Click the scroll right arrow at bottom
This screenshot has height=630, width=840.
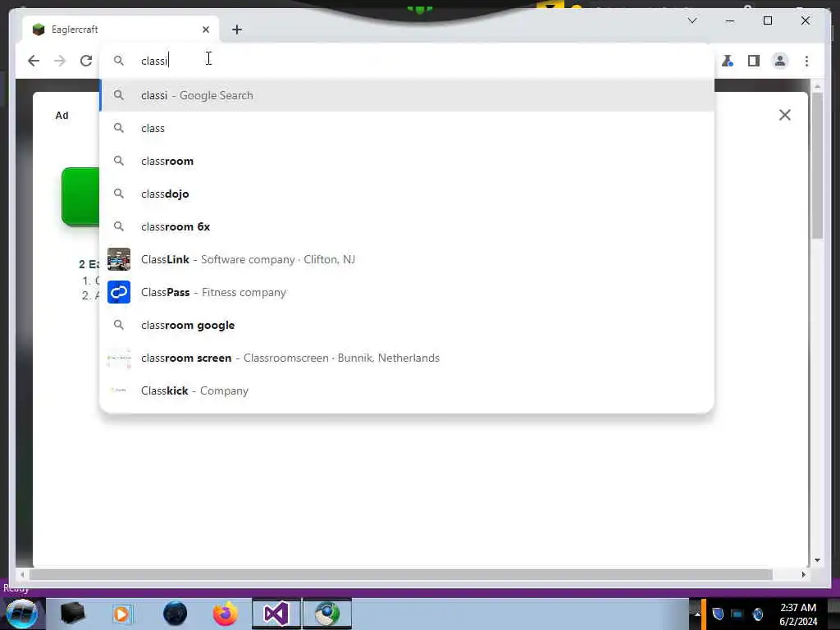(x=803, y=574)
